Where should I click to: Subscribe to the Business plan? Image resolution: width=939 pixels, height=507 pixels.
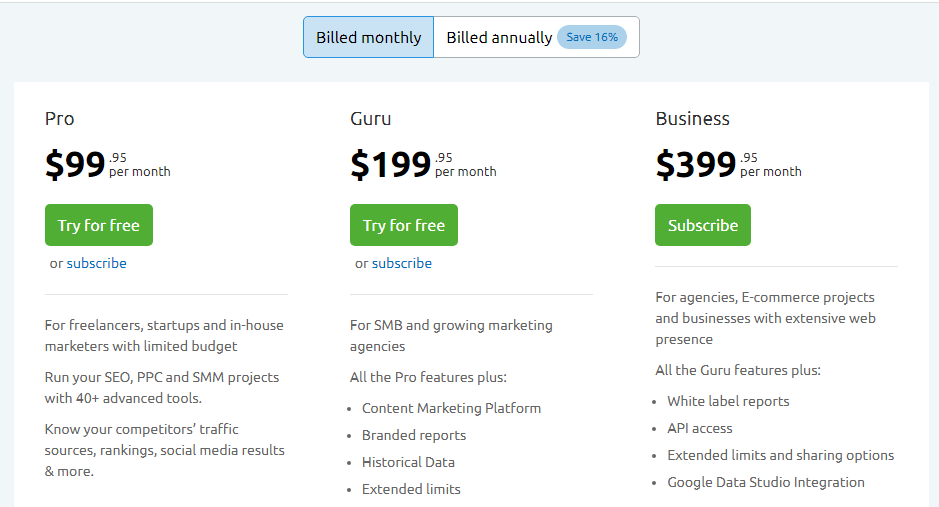click(x=702, y=225)
